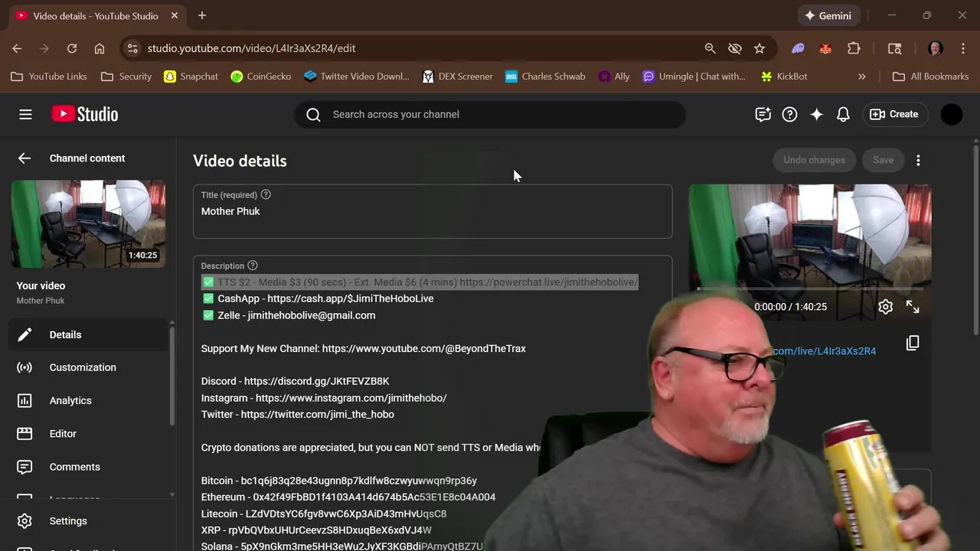The width and height of the screenshot is (980, 551).
Task: Expand the video preview to fullscreen
Action: click(x=913, y=307)
